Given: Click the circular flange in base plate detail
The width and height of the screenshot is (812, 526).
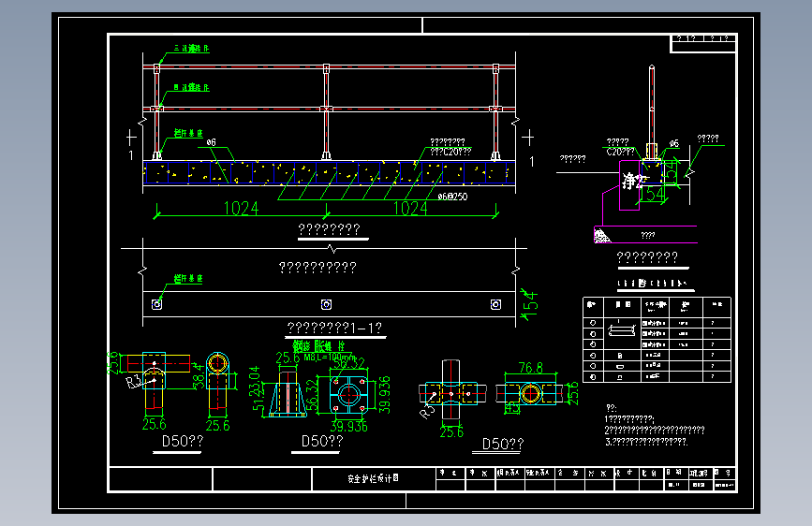Looking at the screenshot, I should 349,395.
